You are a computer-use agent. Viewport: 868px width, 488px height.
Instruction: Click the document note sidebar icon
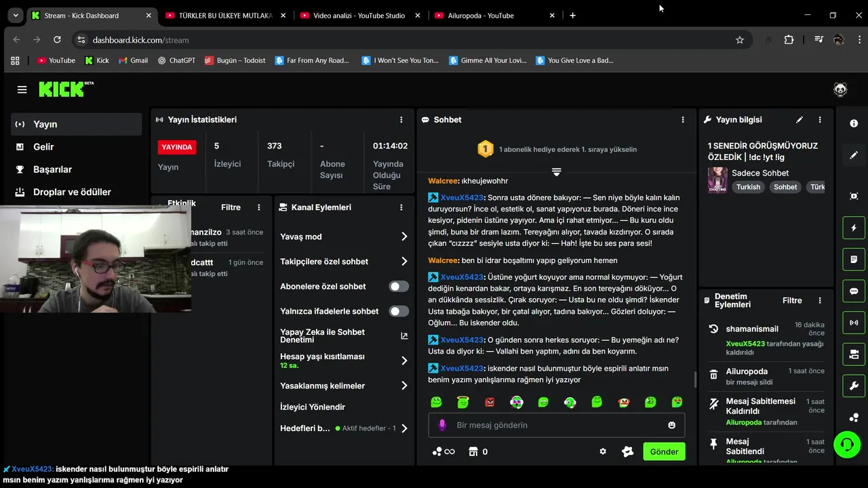pos(854,260)
